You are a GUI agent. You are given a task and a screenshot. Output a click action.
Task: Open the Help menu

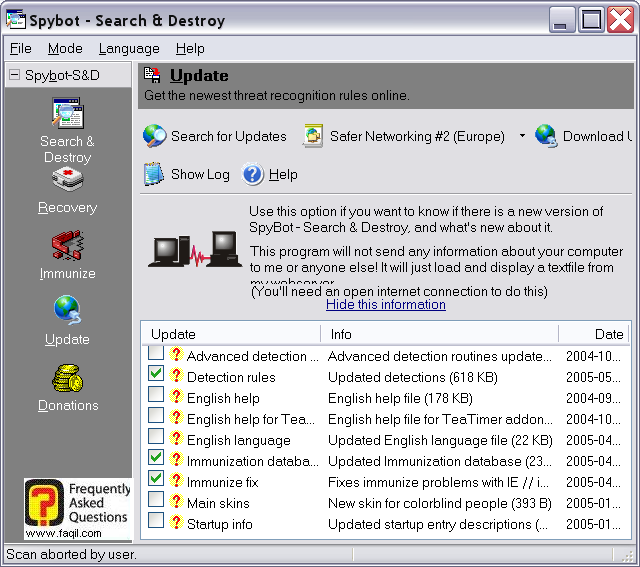(190, 49)
